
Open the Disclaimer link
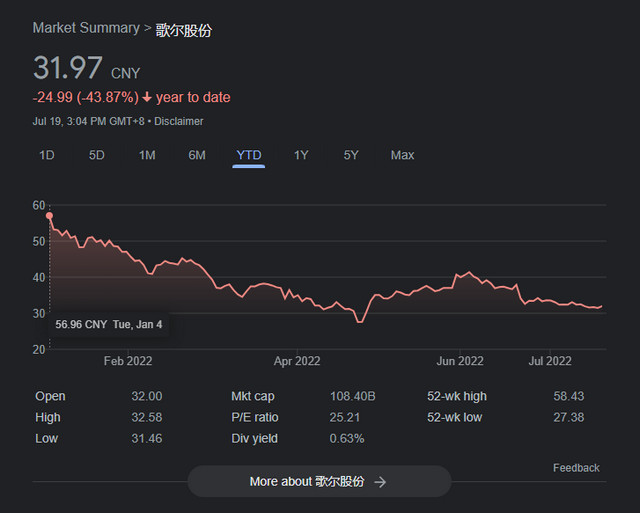tap(178, 121)
